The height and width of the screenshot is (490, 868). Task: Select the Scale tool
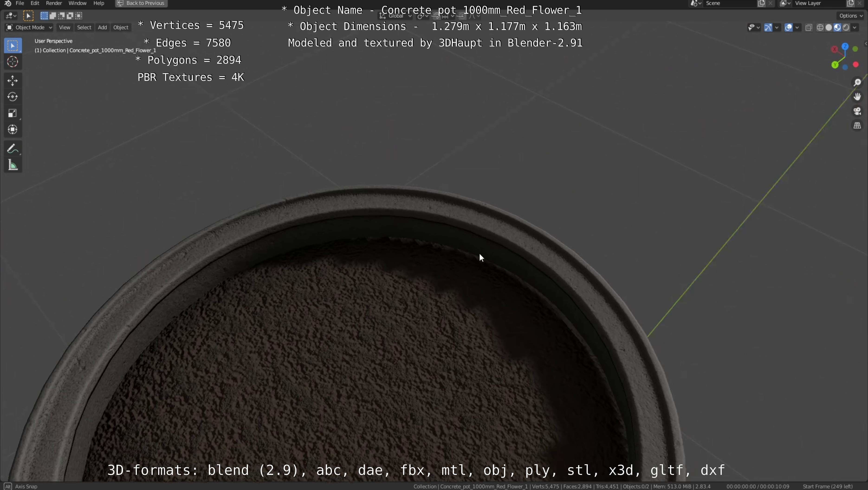[13, 113]
